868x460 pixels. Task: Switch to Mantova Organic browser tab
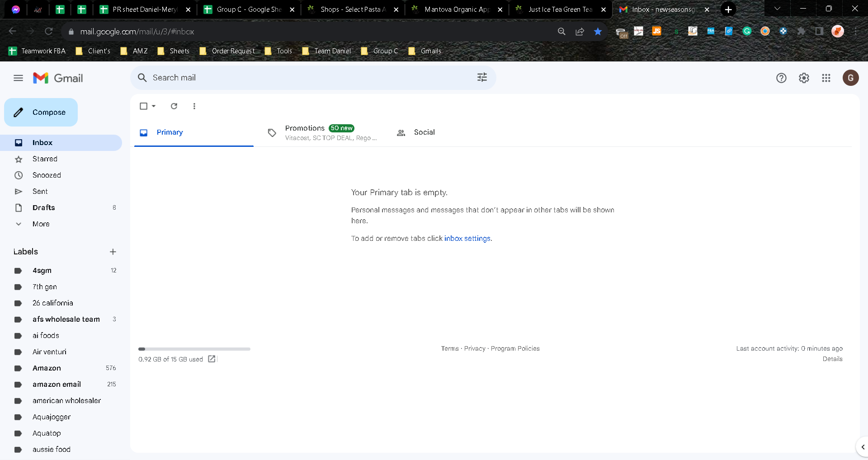coord(458,9)
